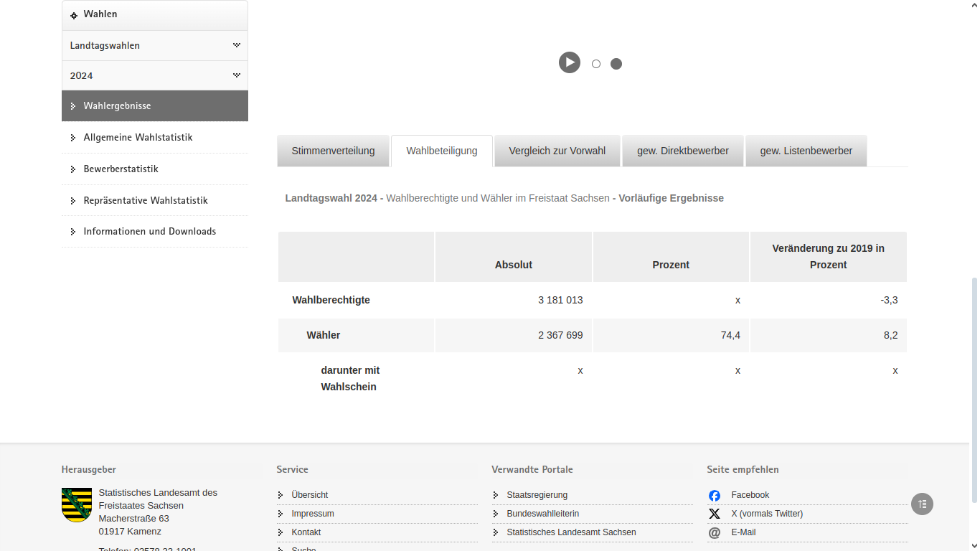Click the arrow bullet before Bewerberstatistik
980x551 pixels.
tap(73, 169)
